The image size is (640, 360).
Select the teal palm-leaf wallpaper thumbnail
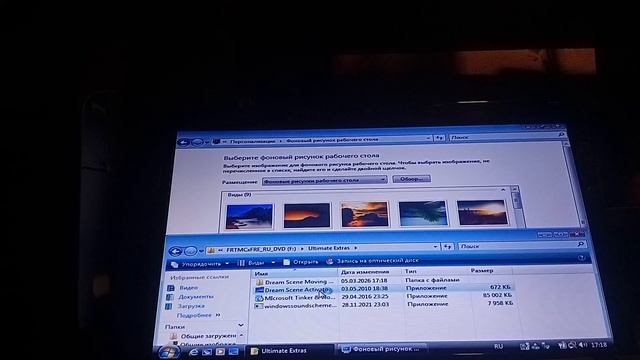coord(423,213)
